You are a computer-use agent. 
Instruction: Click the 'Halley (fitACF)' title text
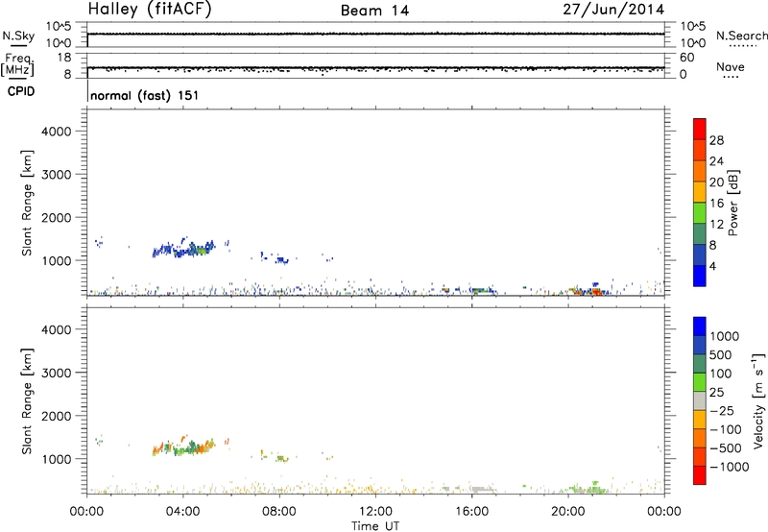(x=150, y=10)
